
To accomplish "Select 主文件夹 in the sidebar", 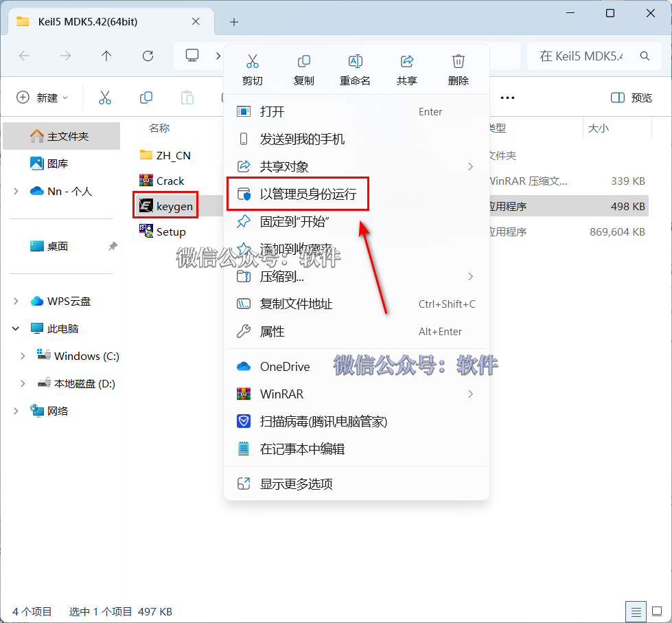I will click(61, 137).
